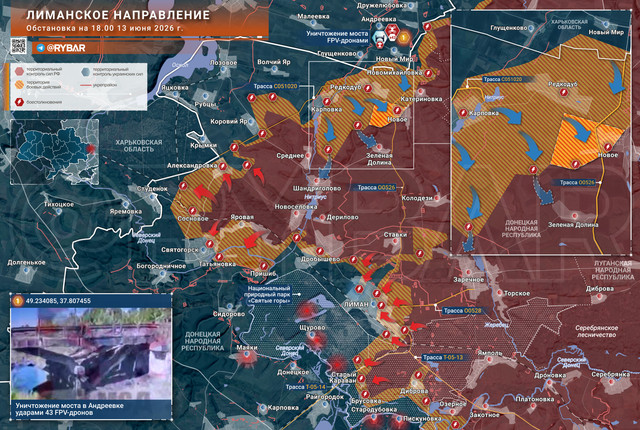The height and width of the screenshot is (430, 640).
Task: Open the Ukraine overview mini-map
Action: click(55, 152)
